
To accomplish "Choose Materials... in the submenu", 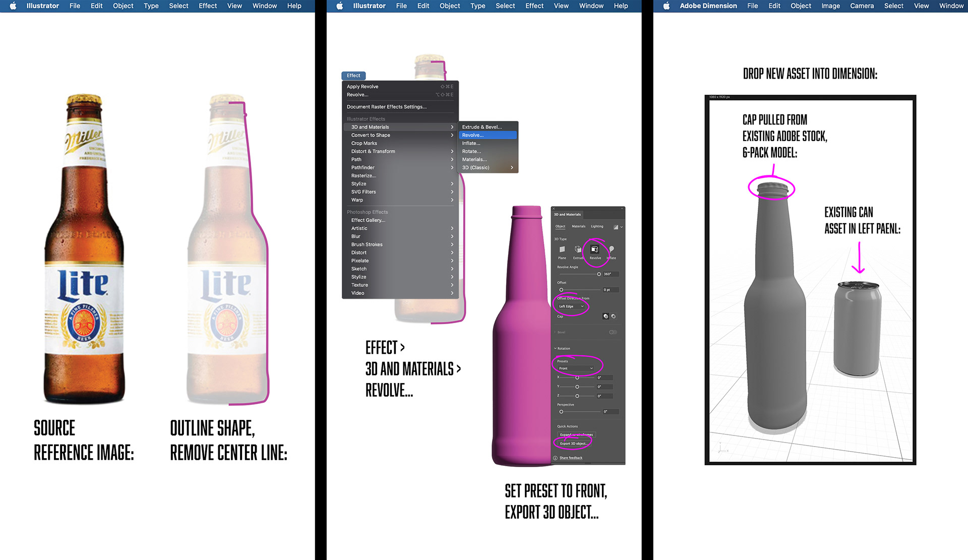I will 489,159.
